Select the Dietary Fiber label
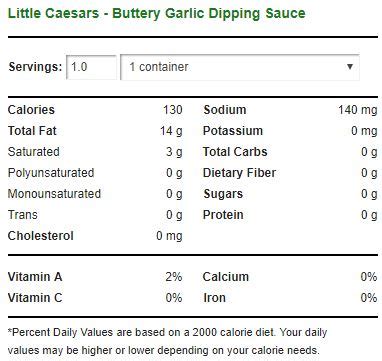 point(239,173)
